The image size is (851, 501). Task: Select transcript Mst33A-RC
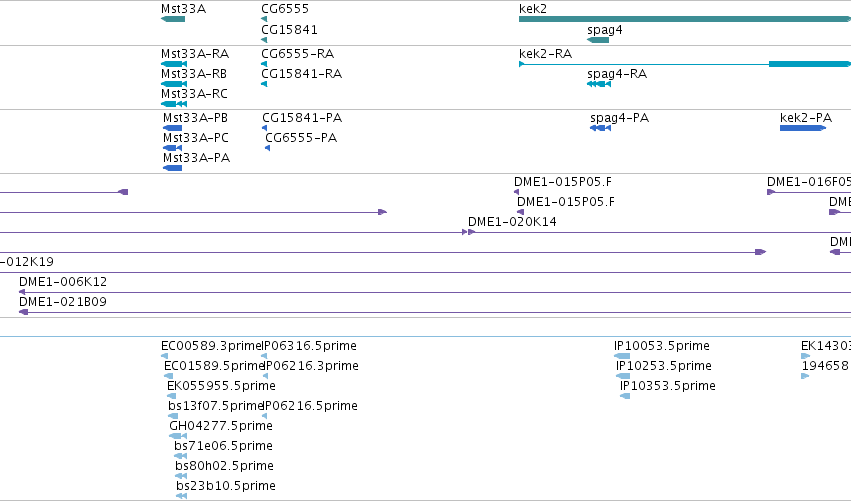click(x=174, y=104)
